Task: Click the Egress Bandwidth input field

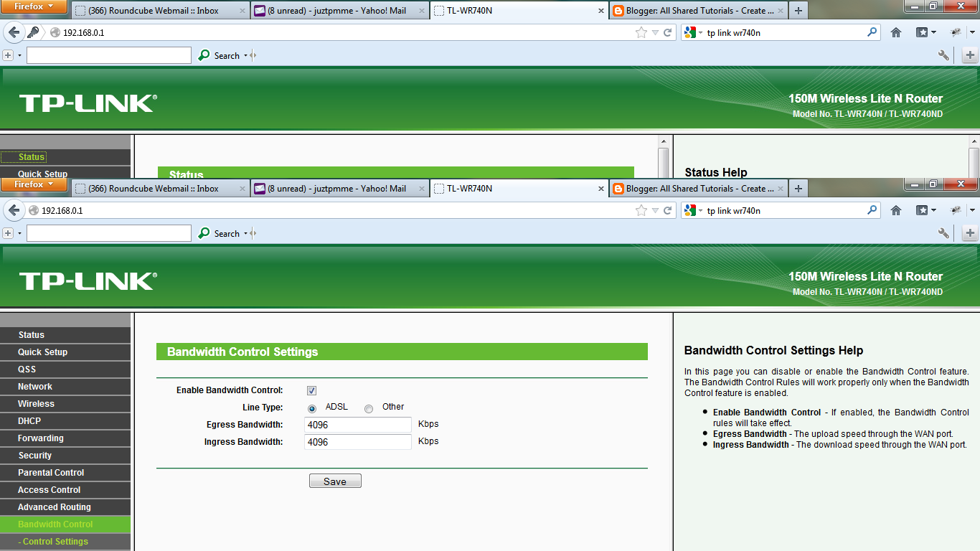Action: [x=357, y=425]
